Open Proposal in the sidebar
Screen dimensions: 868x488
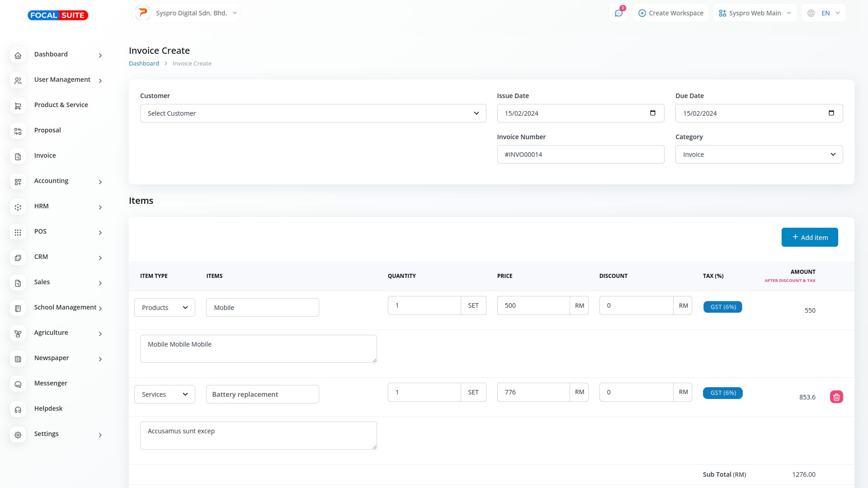pos(47,130)
